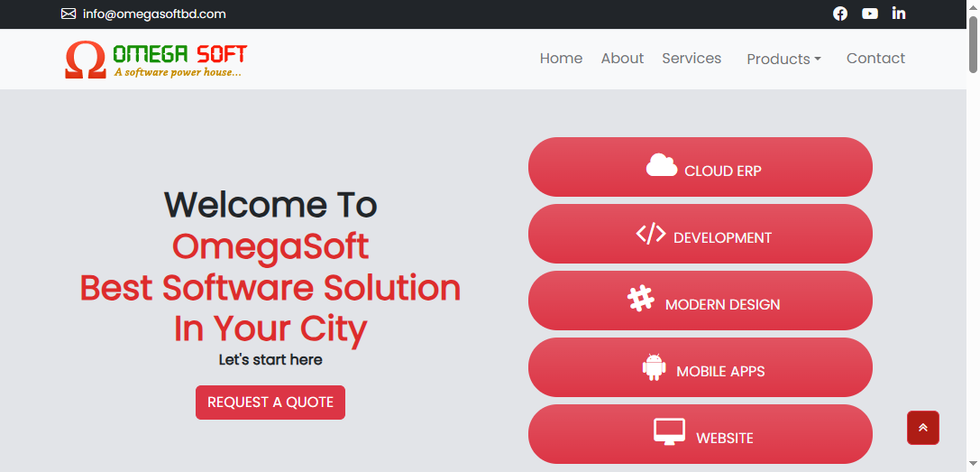The height and width of the screenshot is (472, 980).
Task: Select the Cloud ERP pill button
Action: [x=700, y=167]
